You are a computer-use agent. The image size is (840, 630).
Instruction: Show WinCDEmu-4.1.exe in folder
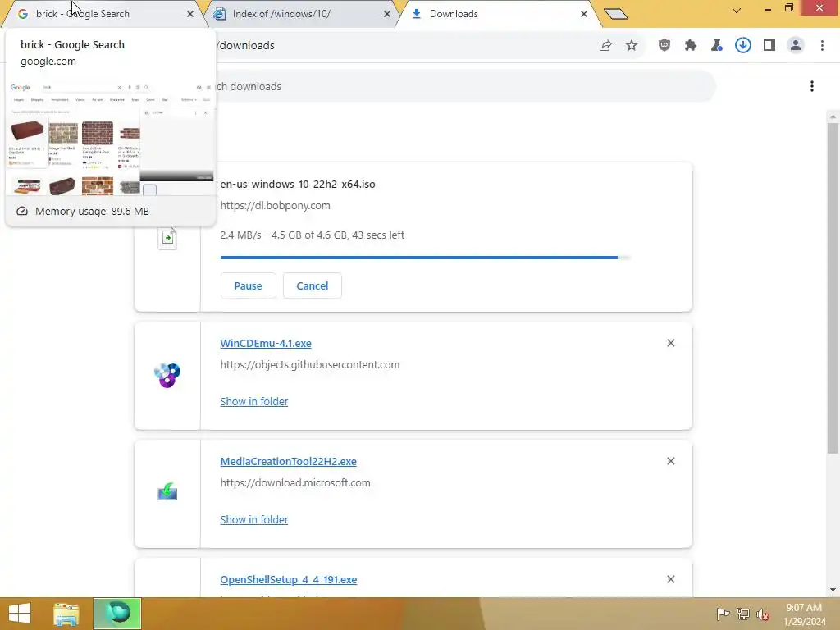click(254, 401)
